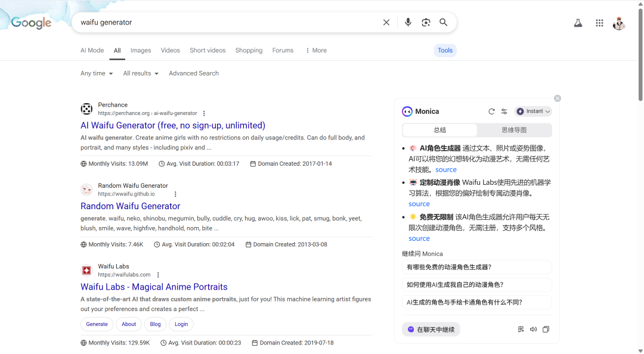Open Instant model dropdown in Monica

532,111
